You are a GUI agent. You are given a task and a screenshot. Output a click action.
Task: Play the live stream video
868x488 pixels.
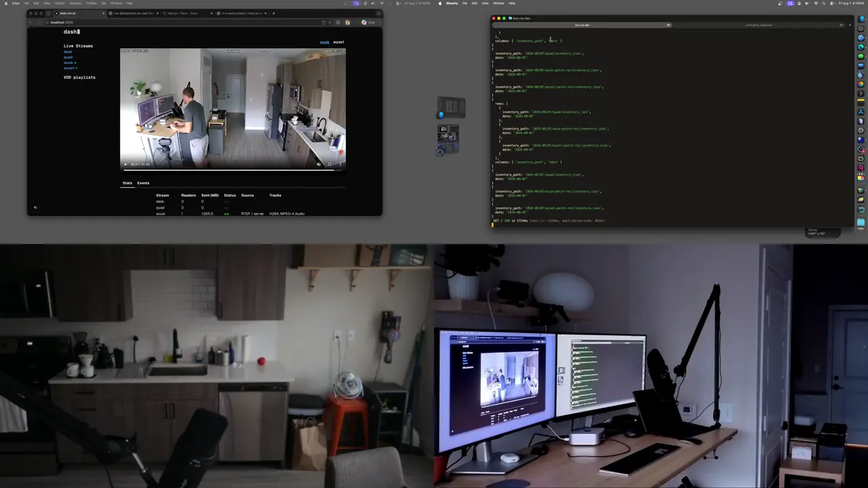click(x=125, y=164)
